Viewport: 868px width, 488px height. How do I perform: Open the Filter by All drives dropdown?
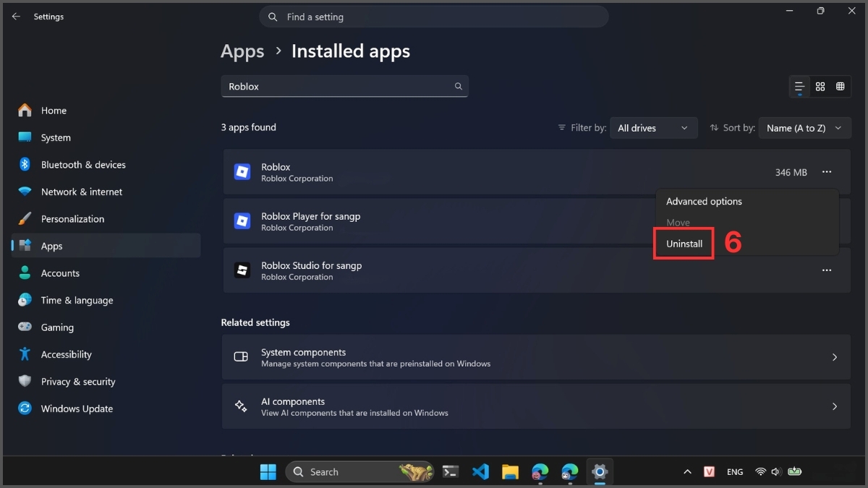click(654, 128)
